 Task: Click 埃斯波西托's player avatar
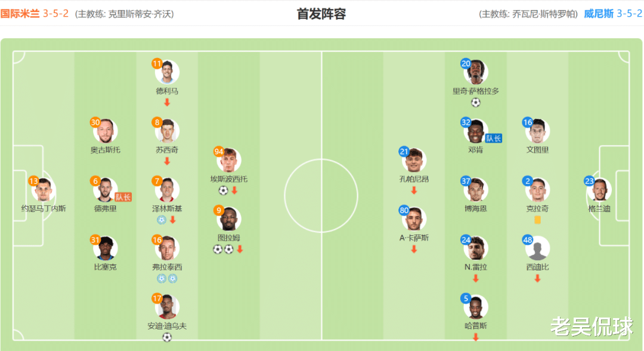(x=229, y=161)
